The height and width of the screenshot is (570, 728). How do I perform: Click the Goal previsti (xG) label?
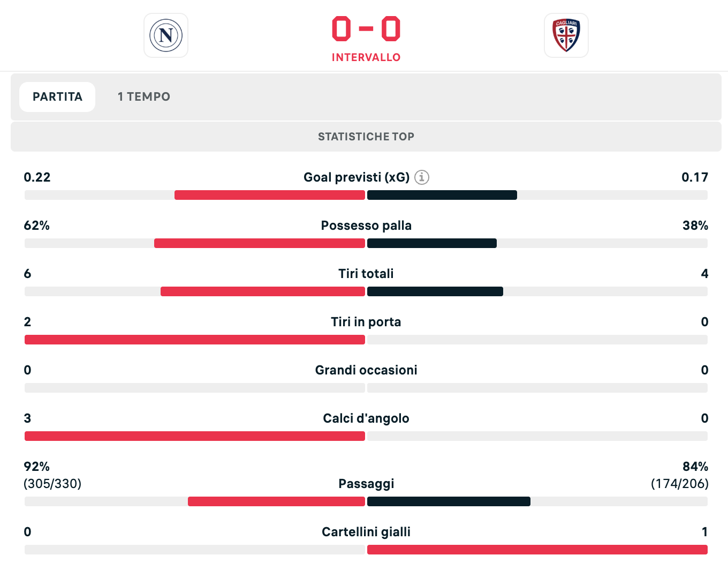pyautogui.click(x=357, y=177)
